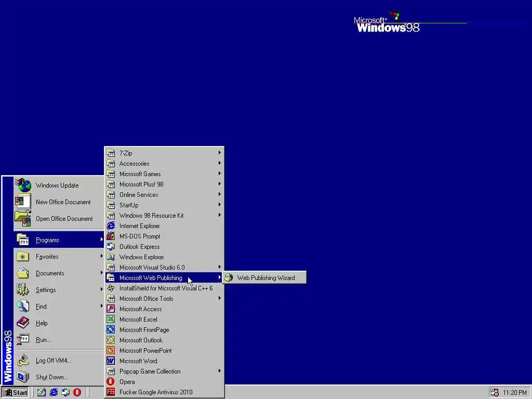
Task: Click the Shut Down... text
Action: click(51, 377)
